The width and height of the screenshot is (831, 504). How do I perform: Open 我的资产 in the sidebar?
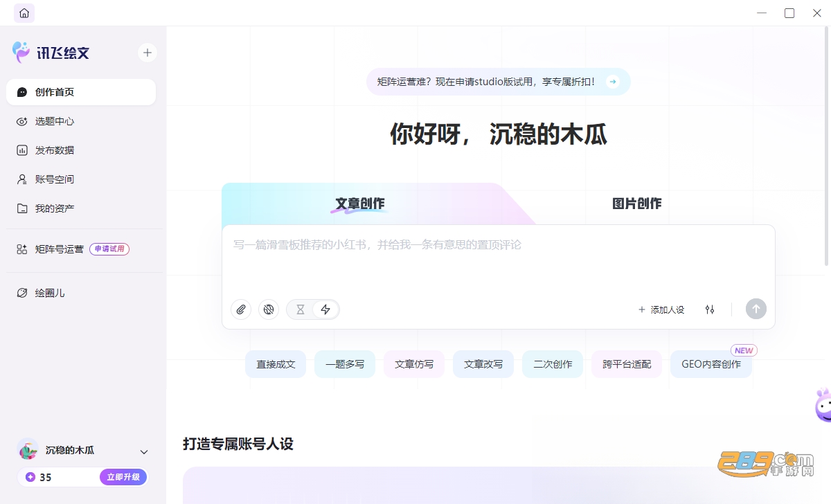coord(81,208)
